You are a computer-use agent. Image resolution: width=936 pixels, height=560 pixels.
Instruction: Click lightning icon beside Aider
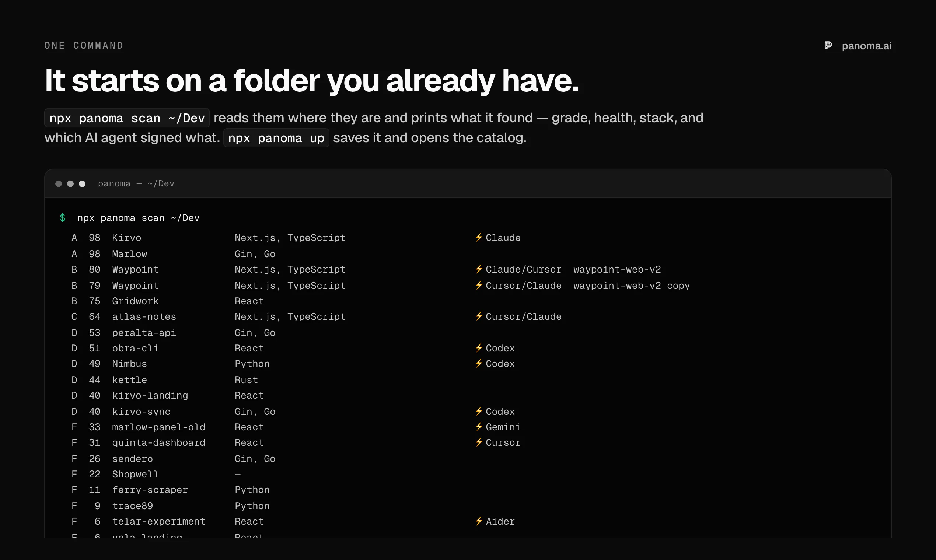point(479,521)
